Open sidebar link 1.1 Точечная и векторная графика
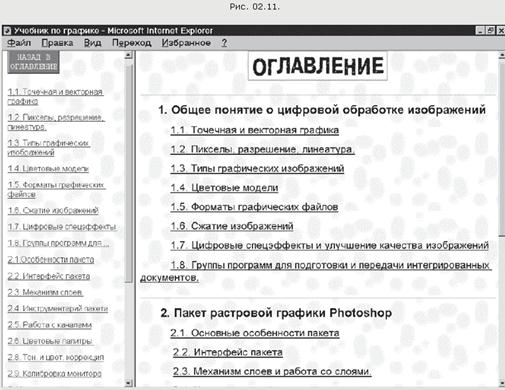The width and height of the screenshot is (505, 390). point(55,96)
